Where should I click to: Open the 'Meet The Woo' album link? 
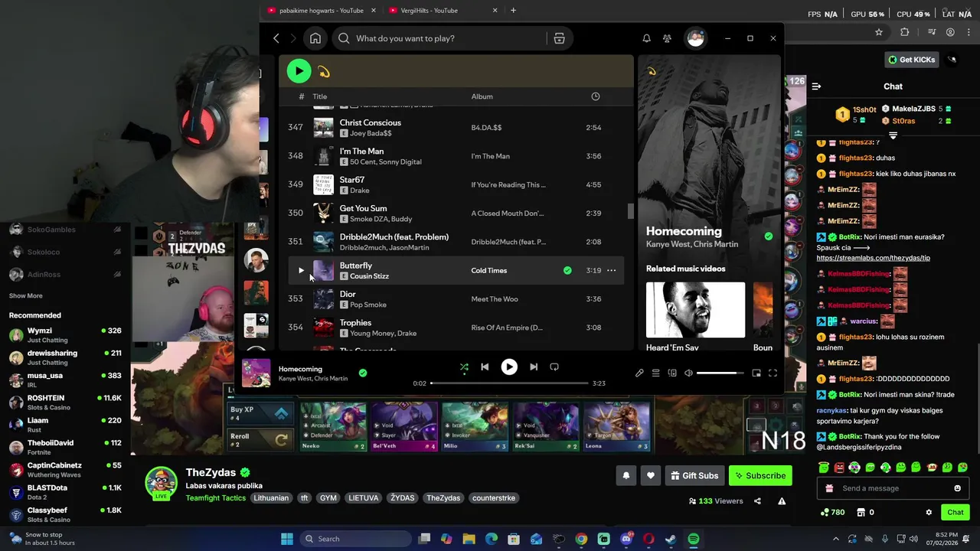tap(494, 299)
